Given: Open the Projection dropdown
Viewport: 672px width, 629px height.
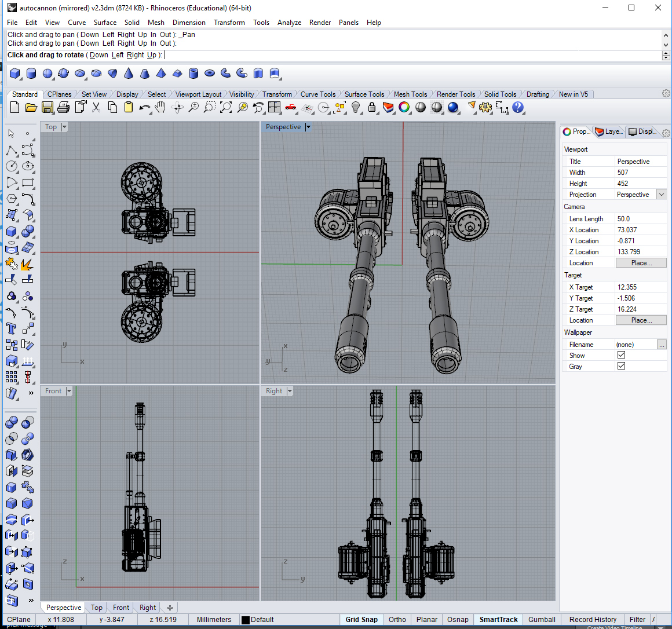Looking at the screenshot, I should 662,195.
